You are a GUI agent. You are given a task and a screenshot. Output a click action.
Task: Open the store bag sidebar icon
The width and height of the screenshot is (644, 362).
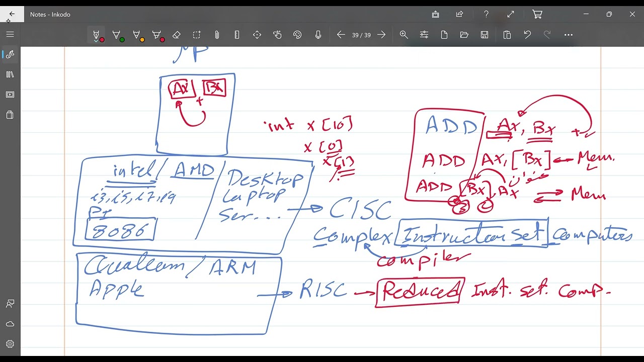(10, 115)
